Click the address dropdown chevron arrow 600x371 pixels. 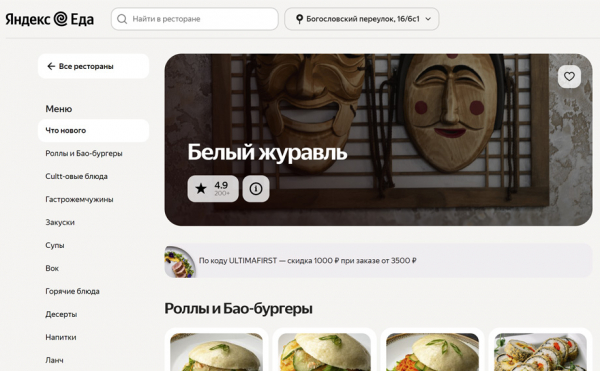click(428, 19)
